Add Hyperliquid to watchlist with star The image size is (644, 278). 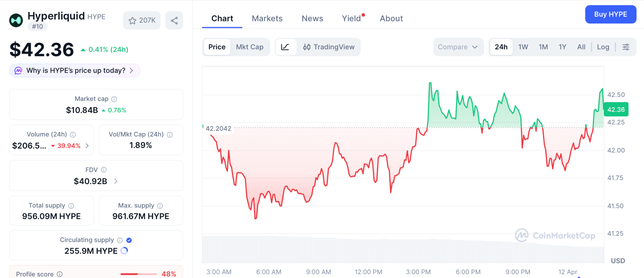tap(142, 21)
